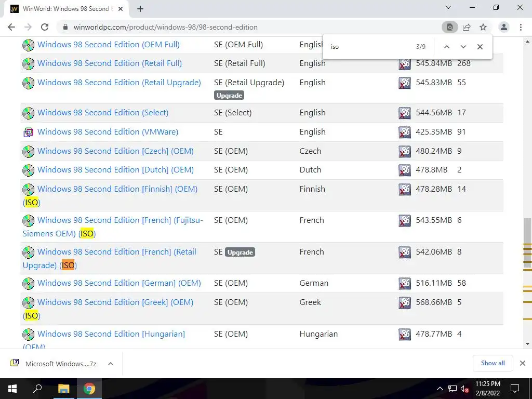Viewport: 532px width, 399px height.
Task: Click the share page icon
Action: (467, 27)
